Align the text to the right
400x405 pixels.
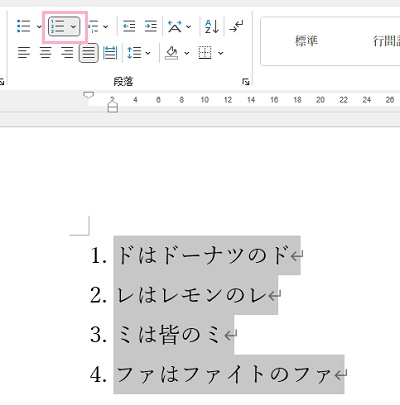tap(67, 53)
